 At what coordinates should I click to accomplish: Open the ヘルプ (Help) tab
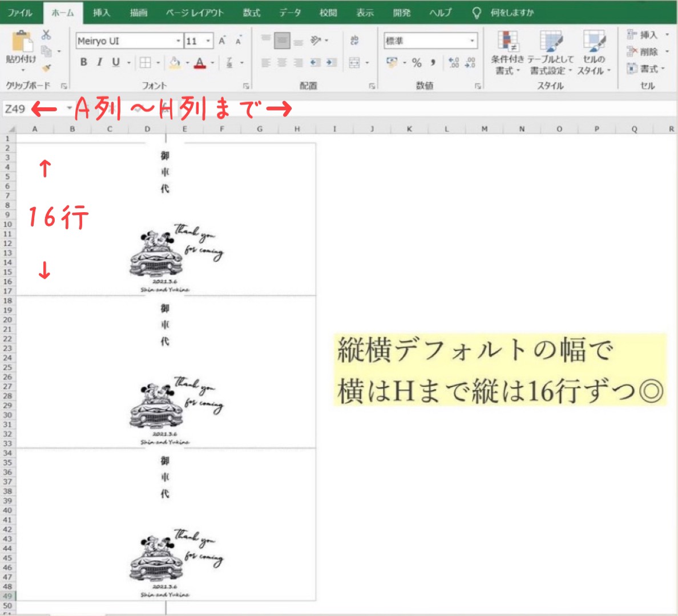coord(441,13)
